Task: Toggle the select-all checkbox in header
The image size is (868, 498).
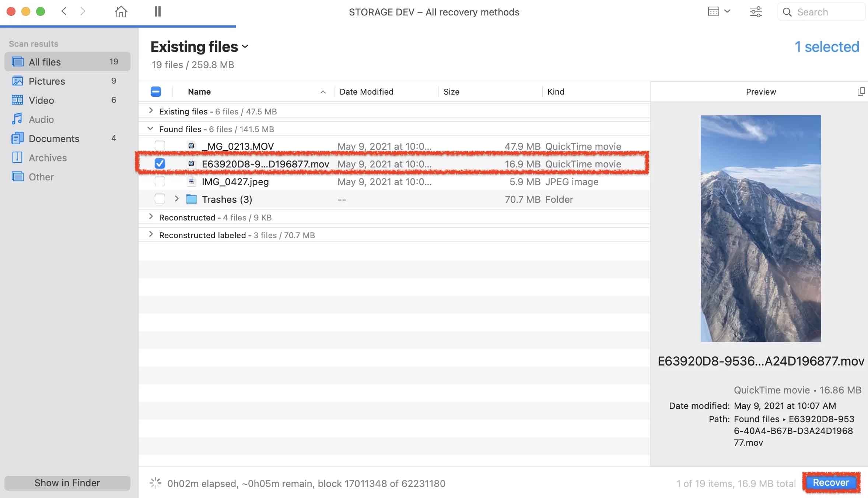Action: click(x=156, y=92)
